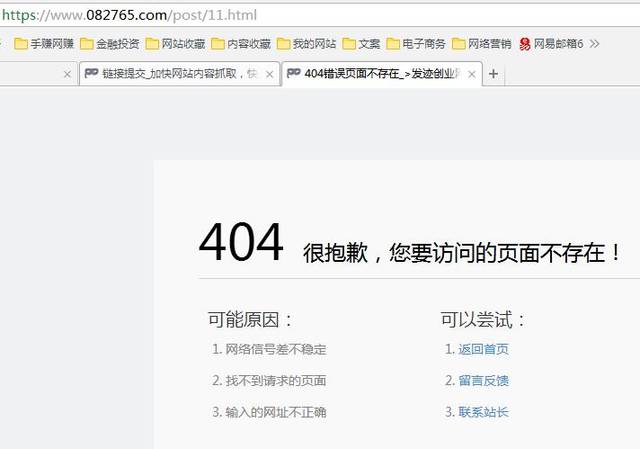This screenshot has height=449, width=640.
Task: Click the 可能原因 heading
Action: [250, 320]
